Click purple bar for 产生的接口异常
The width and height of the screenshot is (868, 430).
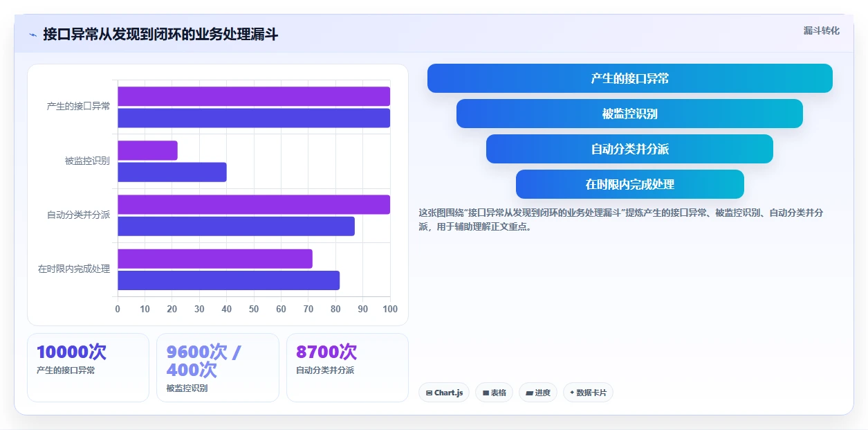(254, 96)
